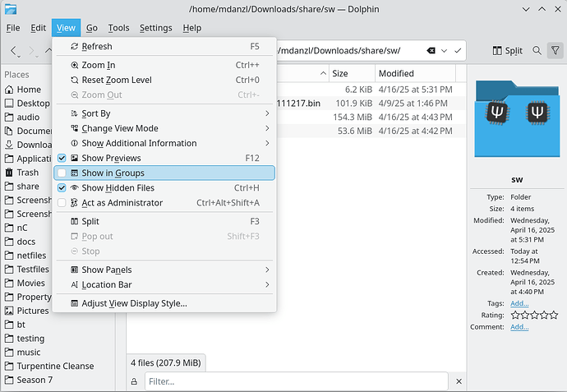The width and height of the screenshot is (567, 392).
Task: Open the Settings menu
Action: 156,28
